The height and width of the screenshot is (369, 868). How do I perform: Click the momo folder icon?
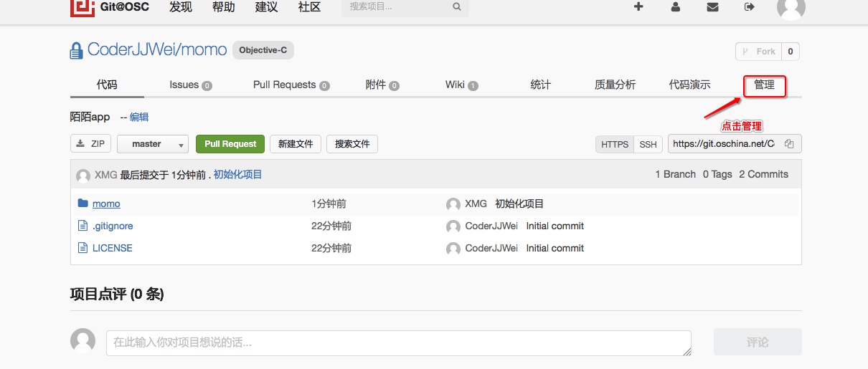coord(82,203)
